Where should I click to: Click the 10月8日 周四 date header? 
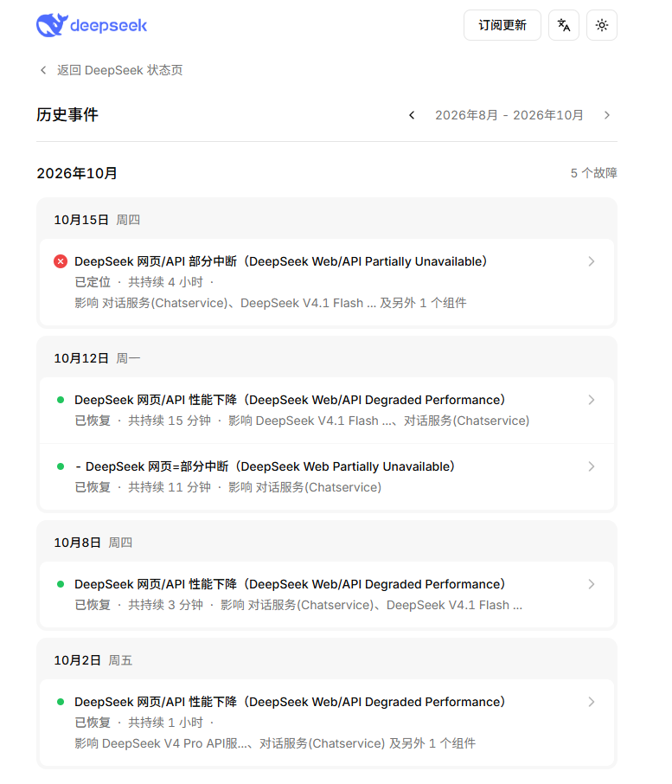pos(93,543)
